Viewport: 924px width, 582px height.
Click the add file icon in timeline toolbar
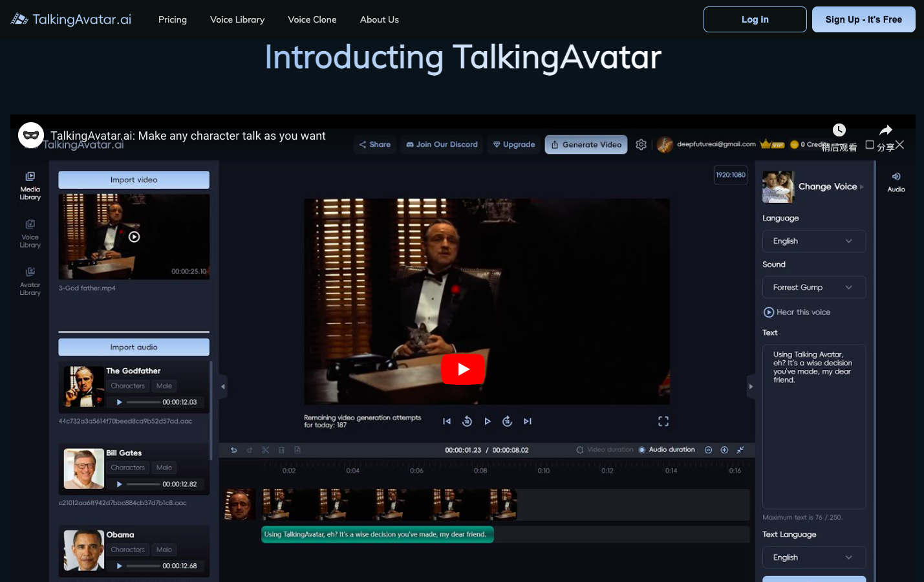pos(297,450)
